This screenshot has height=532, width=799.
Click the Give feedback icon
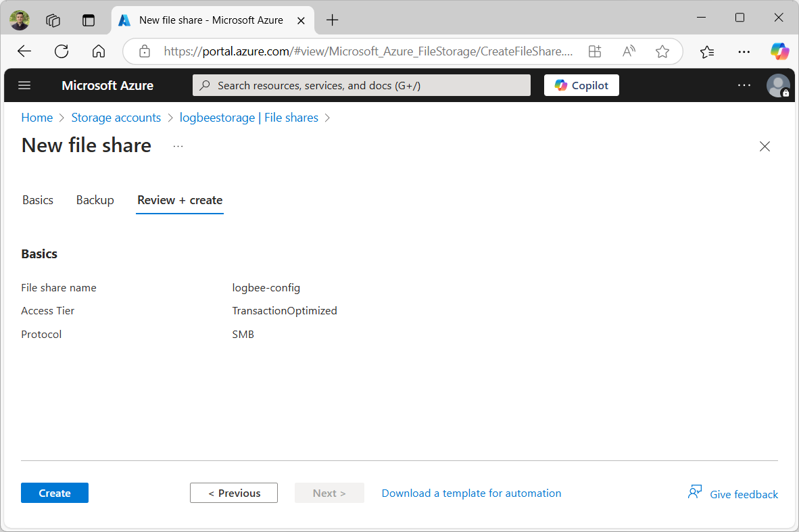tap(696, 492)
